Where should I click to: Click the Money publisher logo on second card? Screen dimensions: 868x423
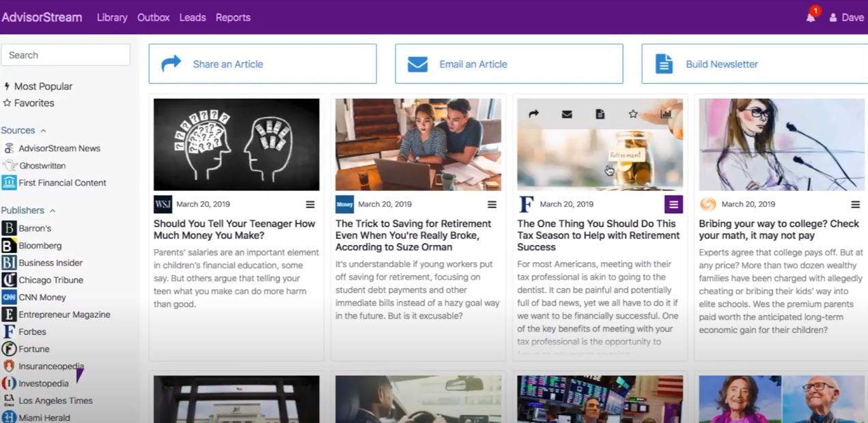(x=344, y=204)
